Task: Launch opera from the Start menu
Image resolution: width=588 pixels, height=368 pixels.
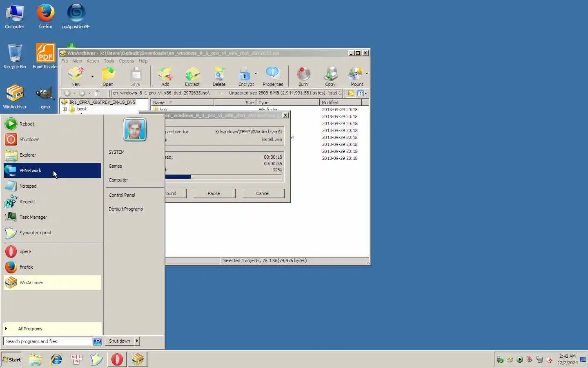Action: pyautogui.click(x=52, y=251)
